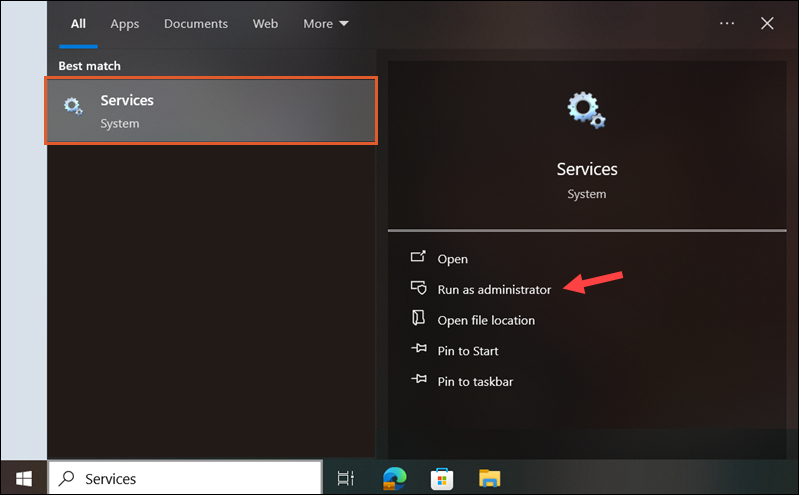Switch to the Apps search tab
Viewport: 799px width, 495px height.
point(125,23)
